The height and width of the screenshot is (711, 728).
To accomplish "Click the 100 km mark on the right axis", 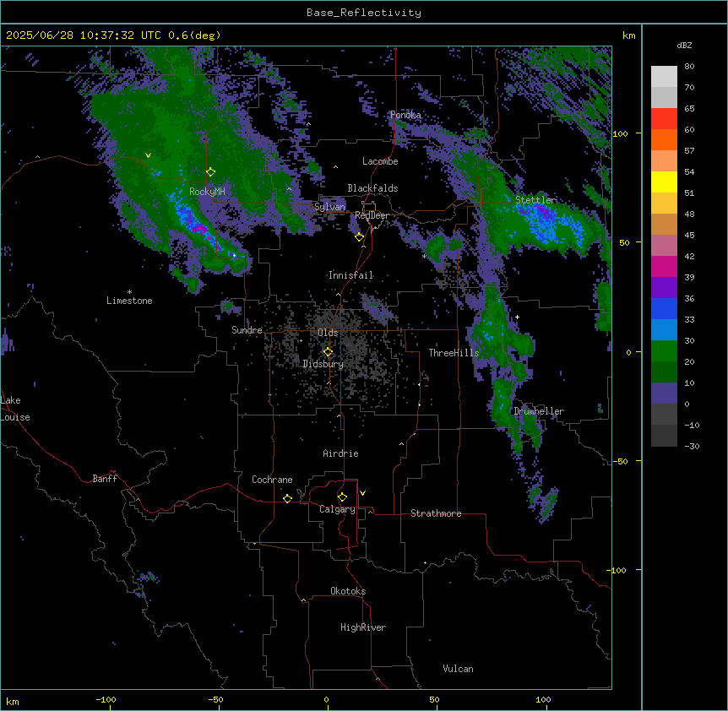I will [620, 133].
